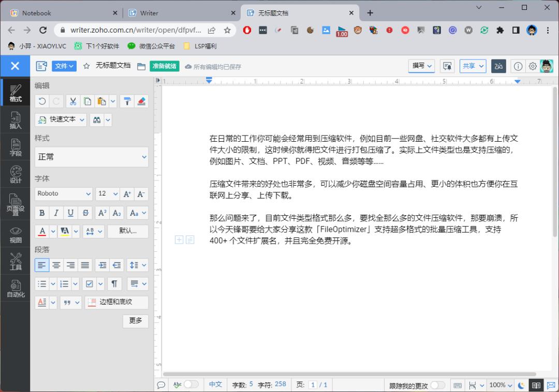Viewport: 559px width, 392px height.
Task: Switch to the Notebook browser tab
Action: (52, 12)
